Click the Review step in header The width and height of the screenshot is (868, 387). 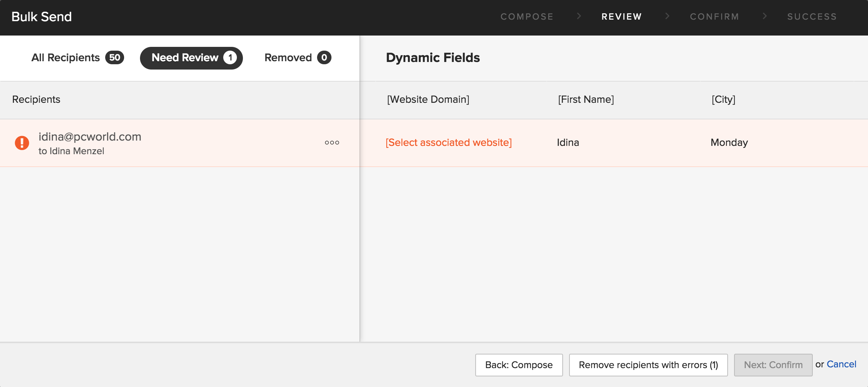point(622,17)
